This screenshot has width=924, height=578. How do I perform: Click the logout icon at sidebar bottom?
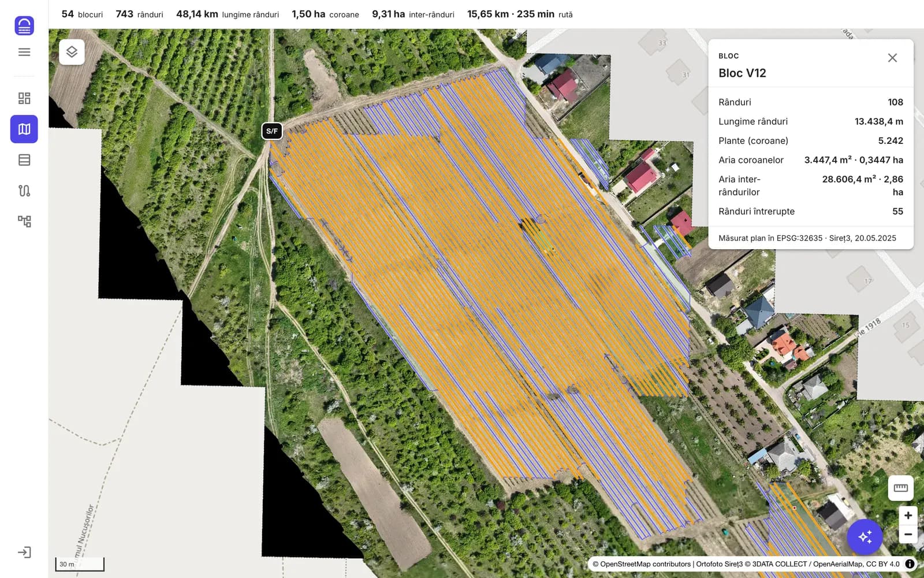(x=24, y=553)
